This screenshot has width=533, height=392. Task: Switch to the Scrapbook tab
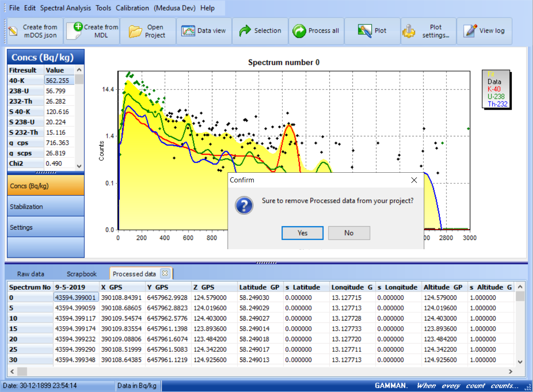[x=81, y=274]
